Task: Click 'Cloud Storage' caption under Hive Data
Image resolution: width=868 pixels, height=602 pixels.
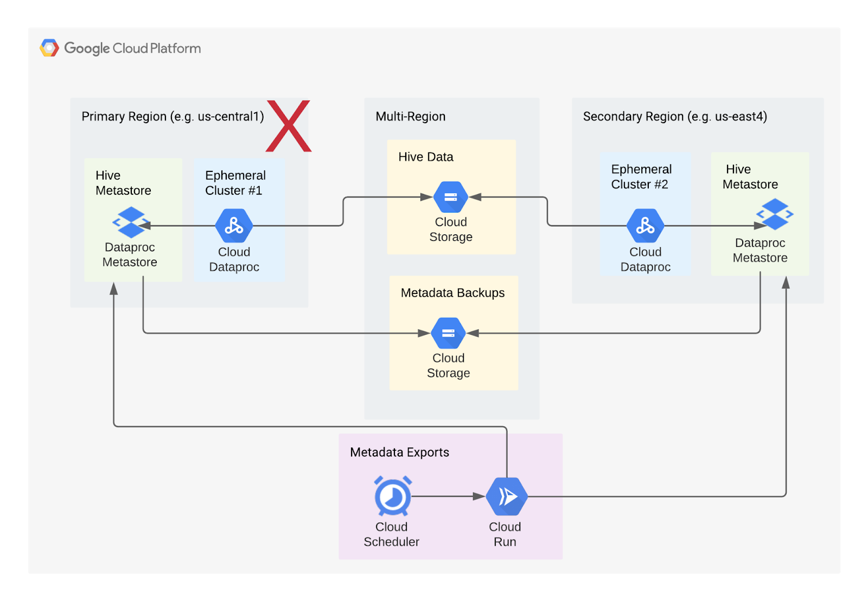Action: click(x=451, y=229)
